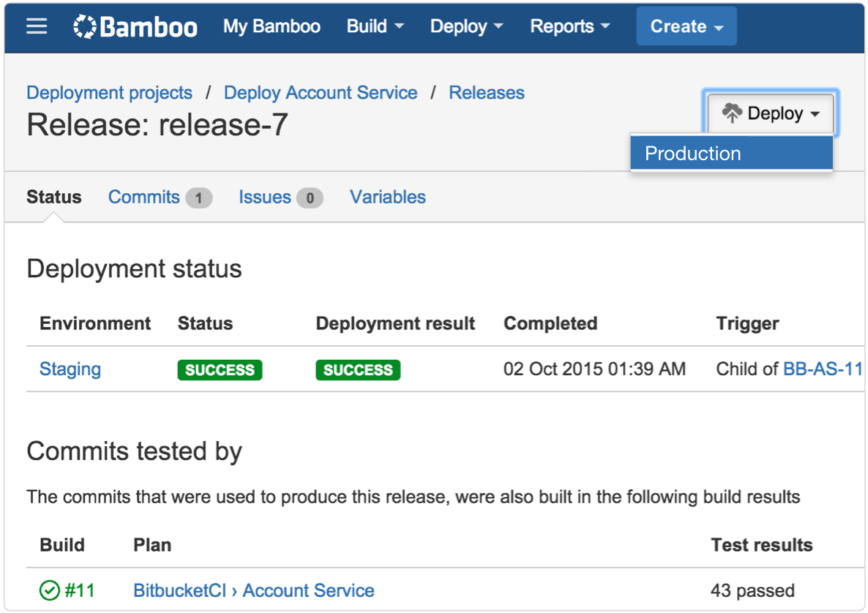Image resolution: width=868 pixels, height=613 pixels.
Task: Open the hamburger sidebar menu
Action: 37,27
